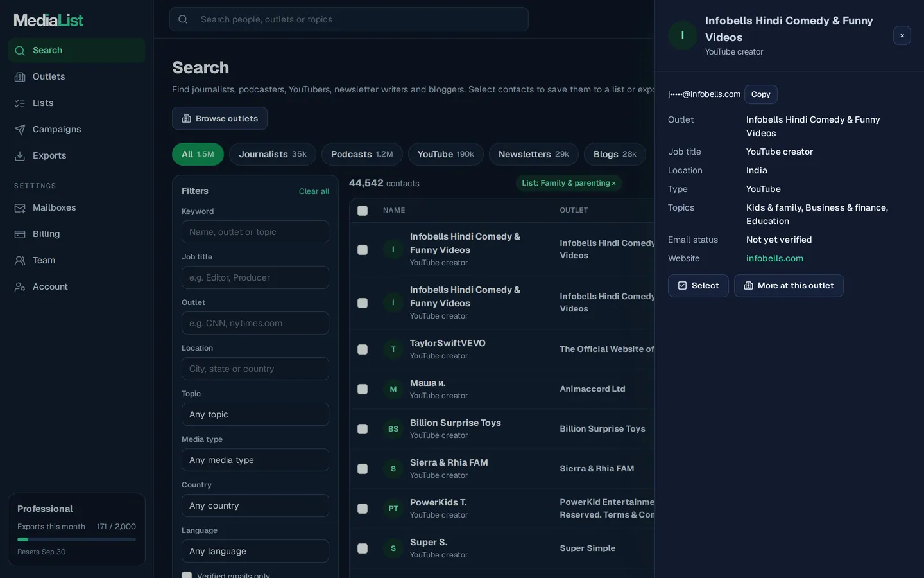
Task: Open the Mailboxes envelope icon
Action: 20,207
